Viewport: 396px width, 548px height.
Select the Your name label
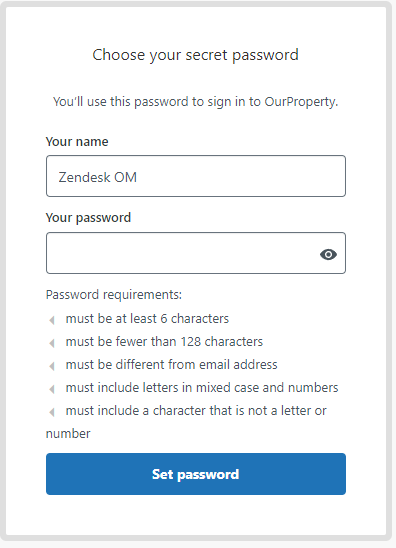(77, 142)
